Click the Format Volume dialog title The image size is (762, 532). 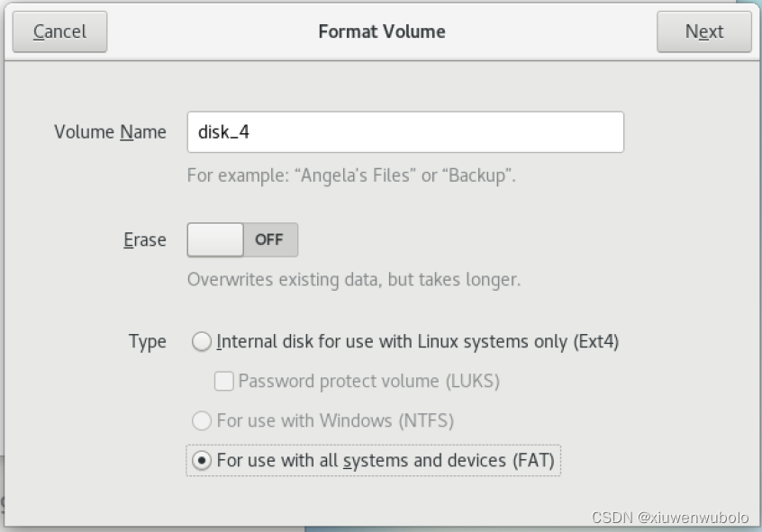click(x=381, y=31)
